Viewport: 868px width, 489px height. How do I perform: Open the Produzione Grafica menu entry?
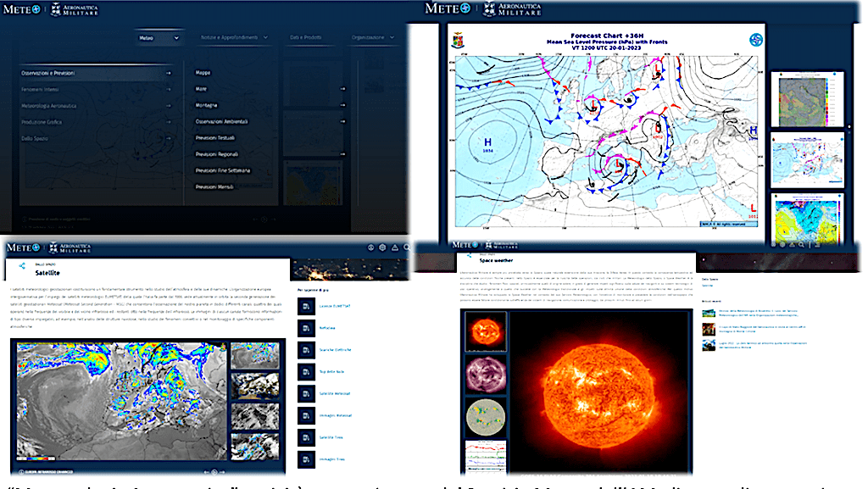pos(42,122)
